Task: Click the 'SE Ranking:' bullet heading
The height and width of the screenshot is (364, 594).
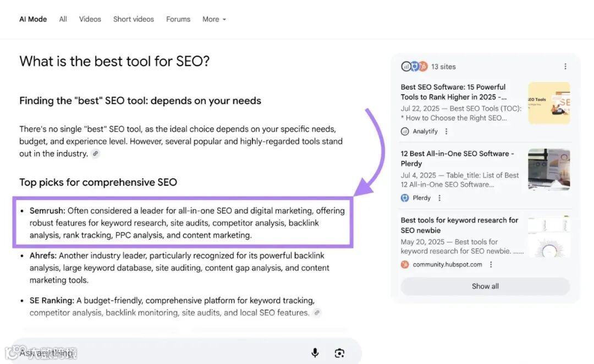Action: pos(52,301)
